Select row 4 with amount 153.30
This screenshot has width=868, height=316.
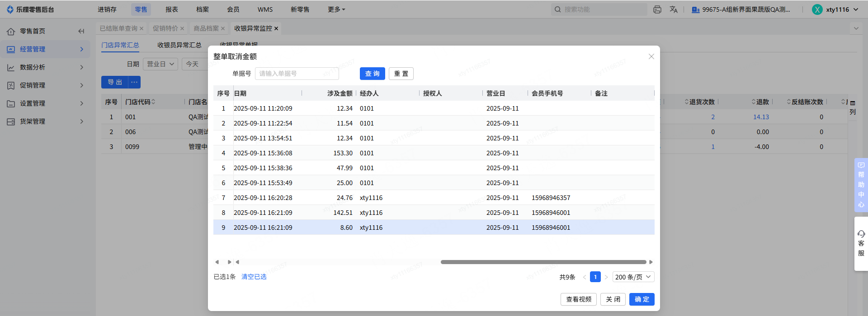click(434, 153)
